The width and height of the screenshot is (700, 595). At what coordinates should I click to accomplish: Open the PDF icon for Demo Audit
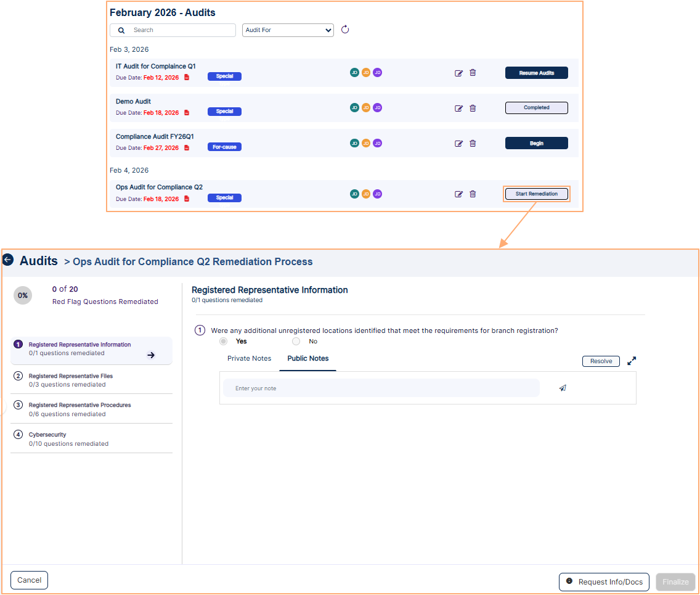187,113
